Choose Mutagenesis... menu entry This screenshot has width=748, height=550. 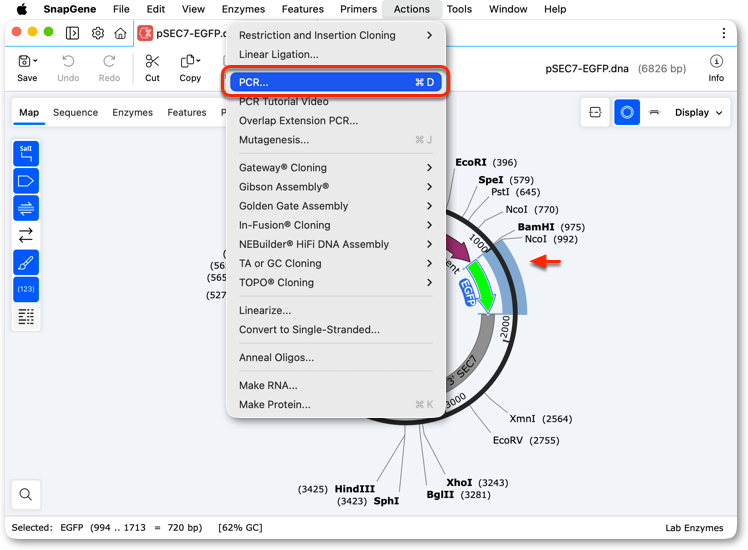[336, 140]
